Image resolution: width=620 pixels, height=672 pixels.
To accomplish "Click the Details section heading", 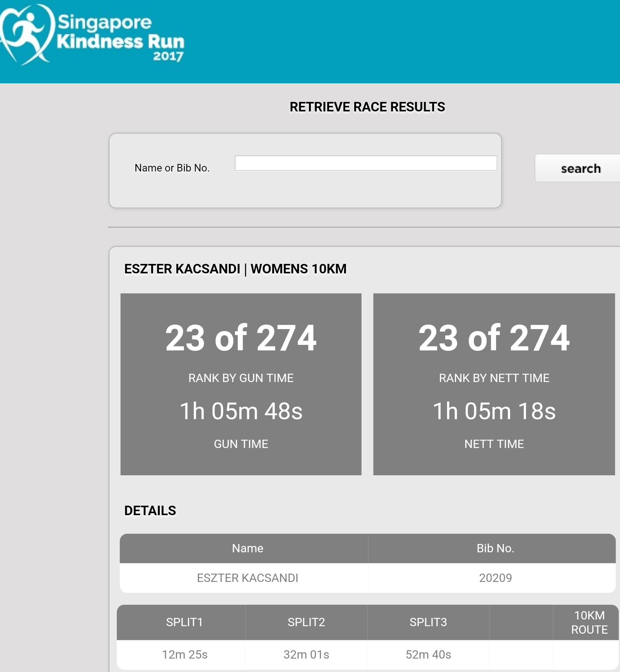I will [x=150, y=511].
